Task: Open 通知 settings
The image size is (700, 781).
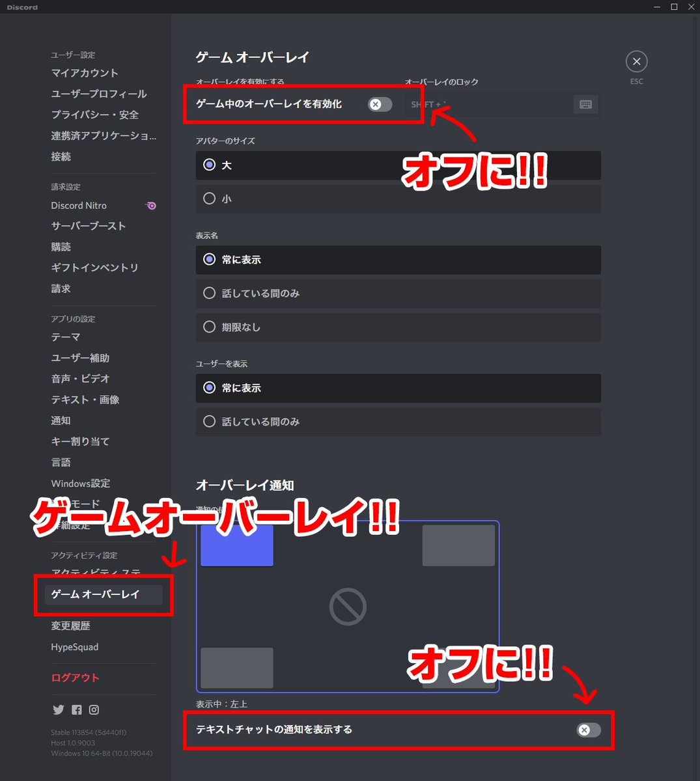Action: [61, 421]
